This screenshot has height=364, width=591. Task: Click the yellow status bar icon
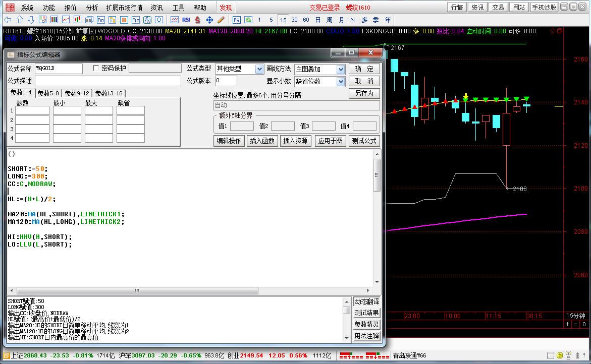pos(560,355)
